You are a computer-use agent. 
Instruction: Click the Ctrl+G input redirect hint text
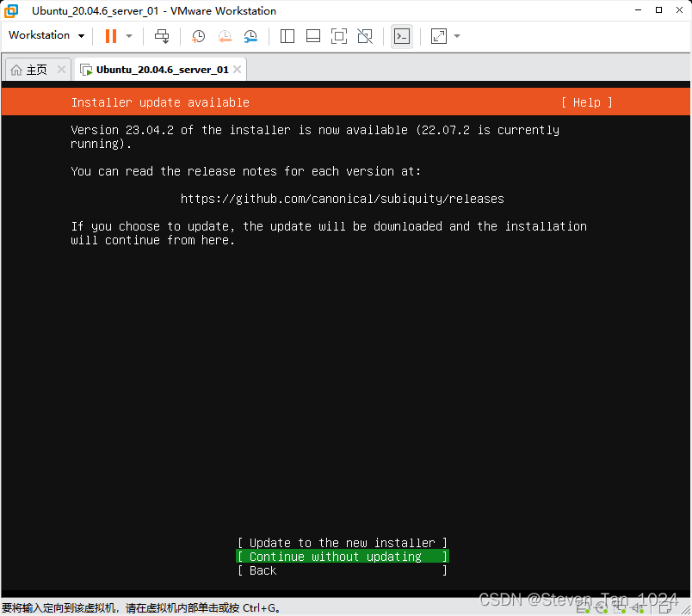(141, 608)
